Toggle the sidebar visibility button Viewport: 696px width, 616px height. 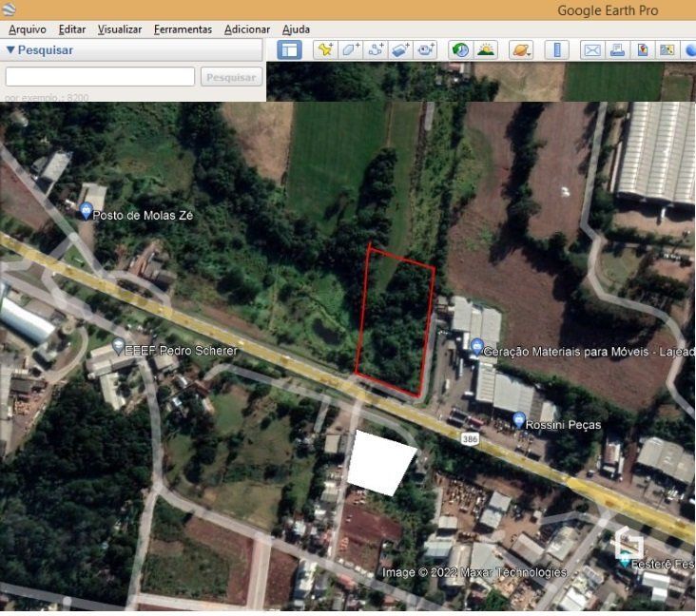point(289,49)
